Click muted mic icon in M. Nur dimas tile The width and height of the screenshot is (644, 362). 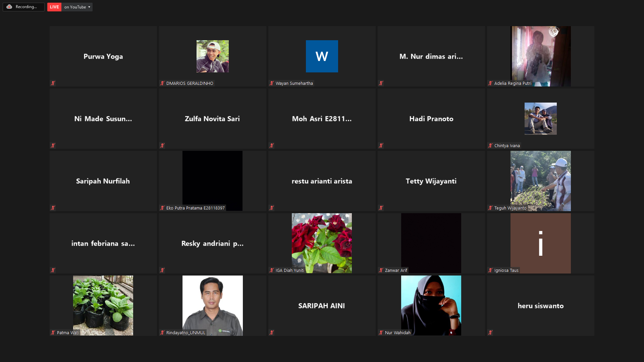(381, 83)
